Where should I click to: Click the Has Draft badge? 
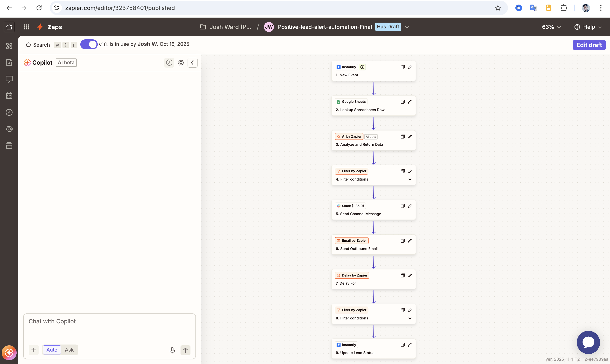pos(388,27)
